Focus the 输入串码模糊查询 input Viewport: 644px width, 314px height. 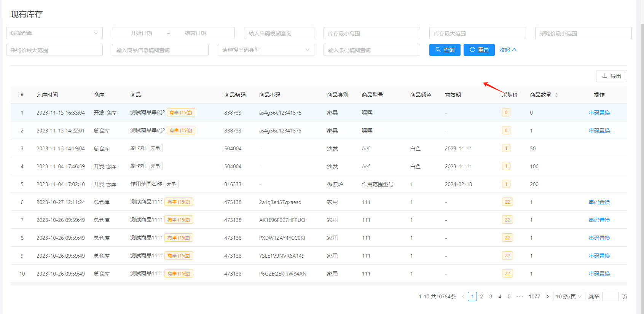[279, 33]
